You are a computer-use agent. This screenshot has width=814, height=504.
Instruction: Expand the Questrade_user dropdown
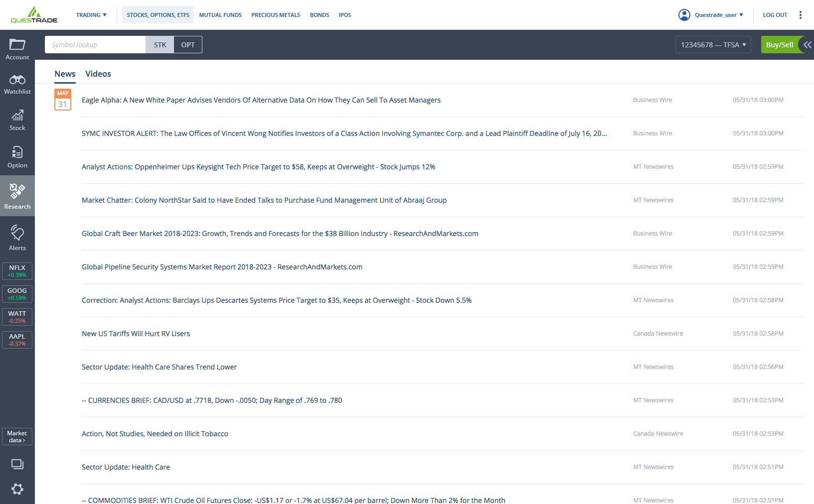719,15
